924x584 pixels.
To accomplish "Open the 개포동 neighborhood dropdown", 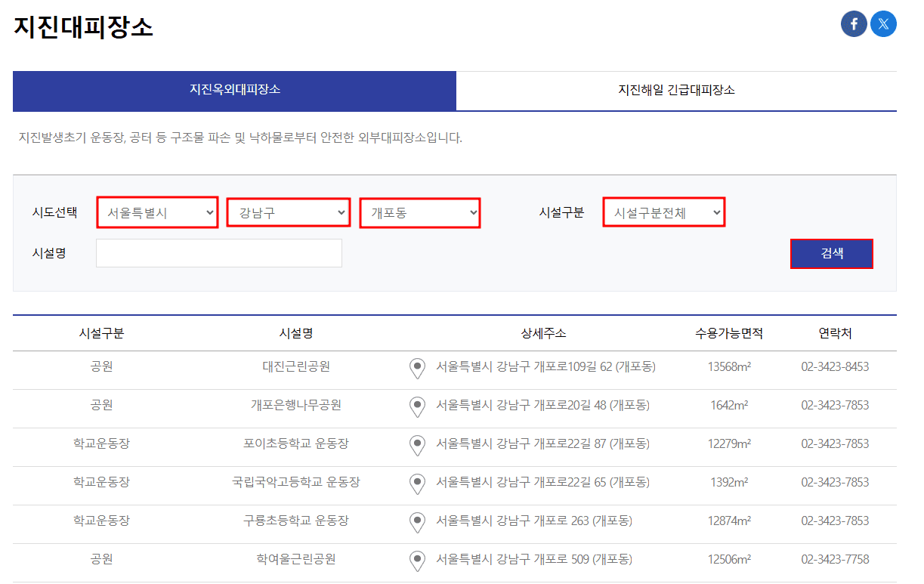I will pos(420,212).
